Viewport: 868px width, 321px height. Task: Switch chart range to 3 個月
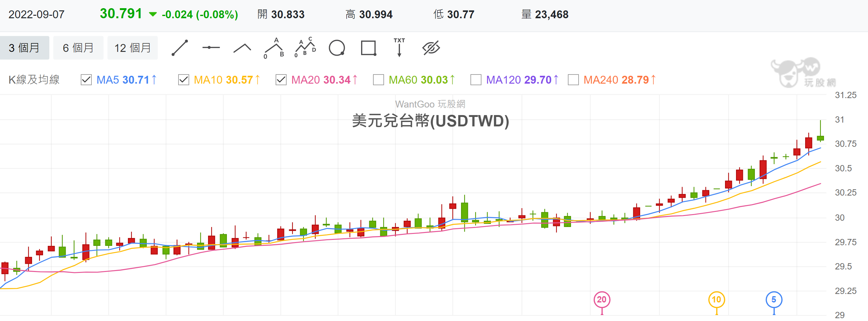24,48
